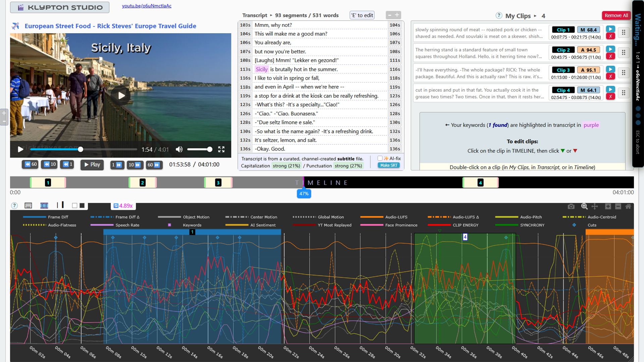Click the refresh icon beside the 4.89x speed
The width and height of the screenshot is (644, 362).
click(x=116, y=205)
